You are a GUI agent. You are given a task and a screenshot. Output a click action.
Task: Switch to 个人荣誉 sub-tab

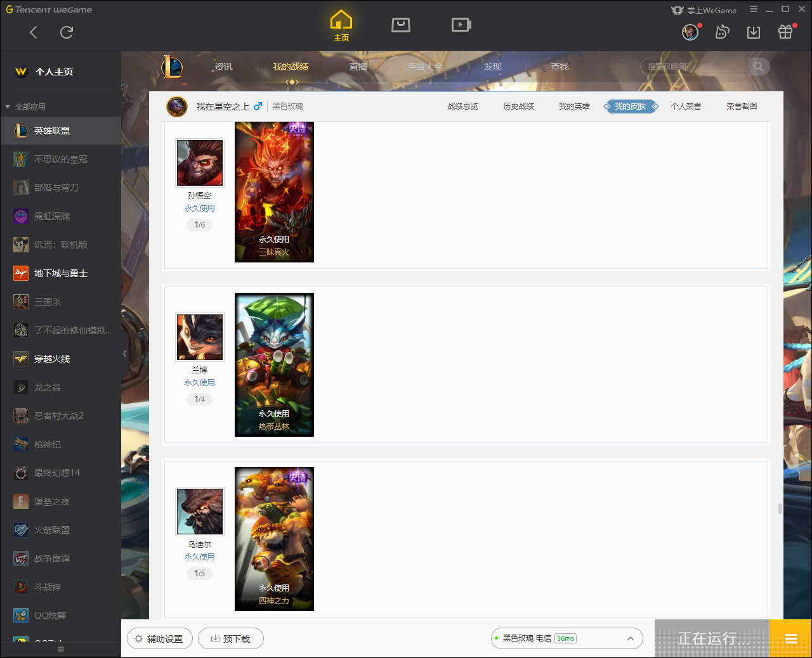[686, 106]
